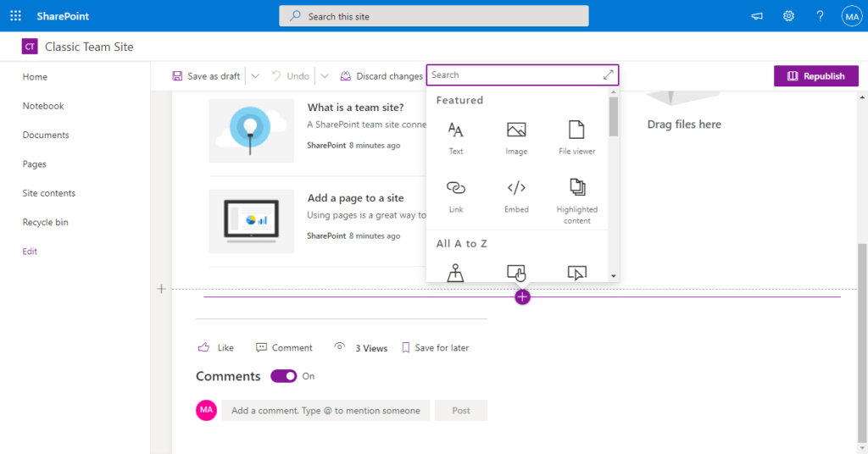Screen dimensions: 868x454
Task: Click the MA commenter avatar
Action: pos(206,410)
